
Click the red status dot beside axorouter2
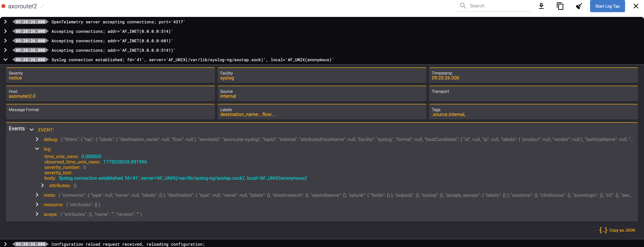4,6
